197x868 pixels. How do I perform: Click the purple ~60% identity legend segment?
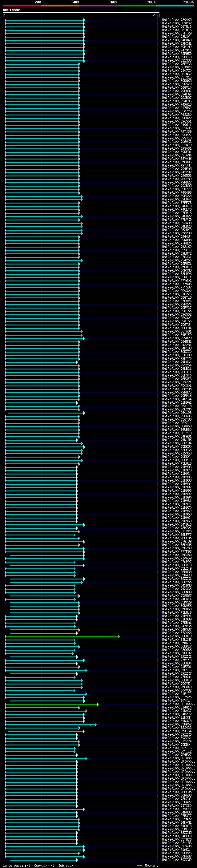pyautogui.click(x=99, y=6)
